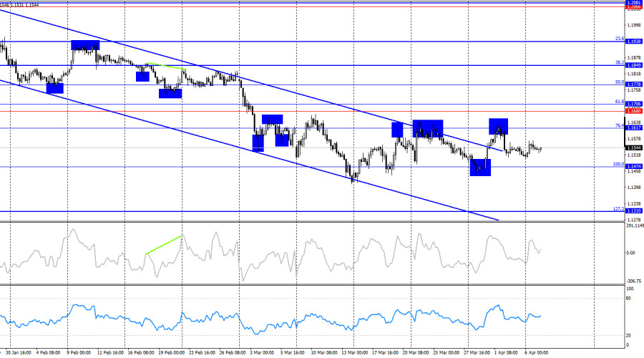Click the 1.1818 price axis value

[634, 74]
